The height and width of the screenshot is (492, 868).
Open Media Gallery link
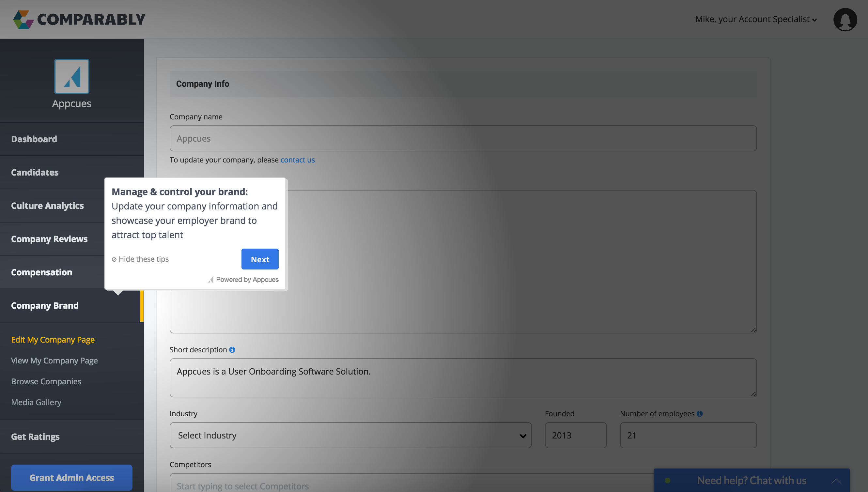coord(36,402)
